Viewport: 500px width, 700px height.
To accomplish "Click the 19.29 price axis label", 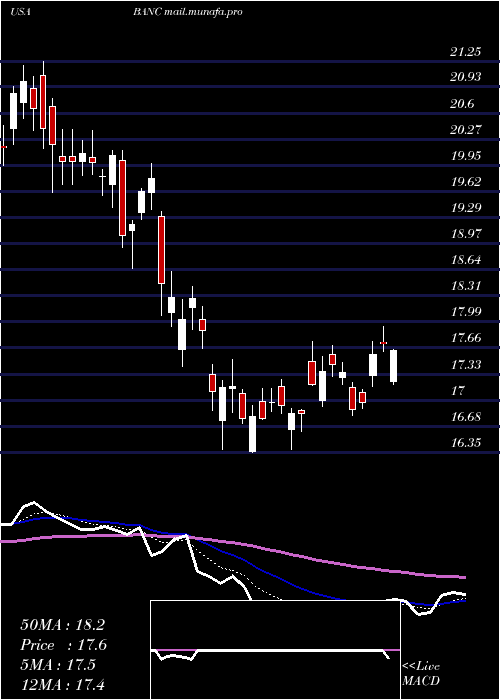I will pos(466,208).
